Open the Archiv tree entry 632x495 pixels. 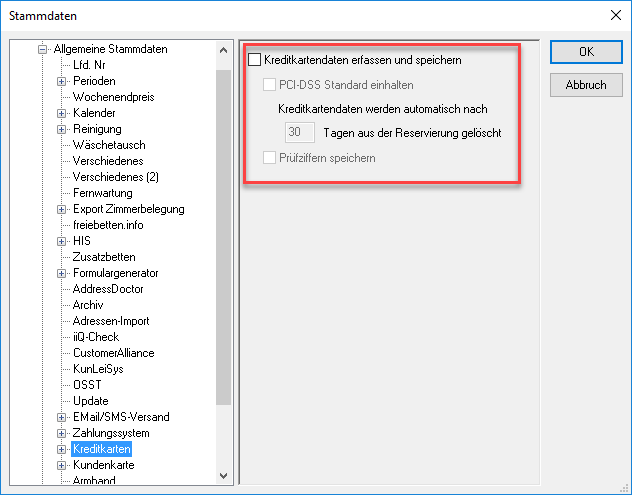(x=88, y=305)
